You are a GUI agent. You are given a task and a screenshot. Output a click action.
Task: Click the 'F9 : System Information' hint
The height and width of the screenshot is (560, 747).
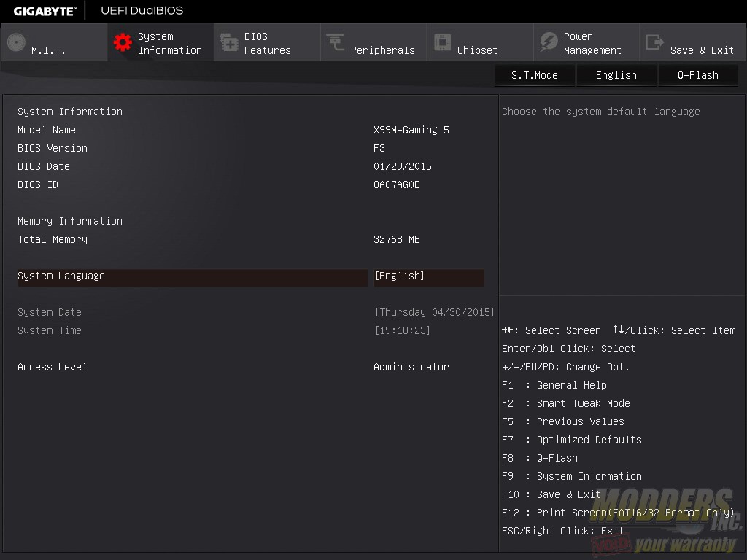pos(572,477)
